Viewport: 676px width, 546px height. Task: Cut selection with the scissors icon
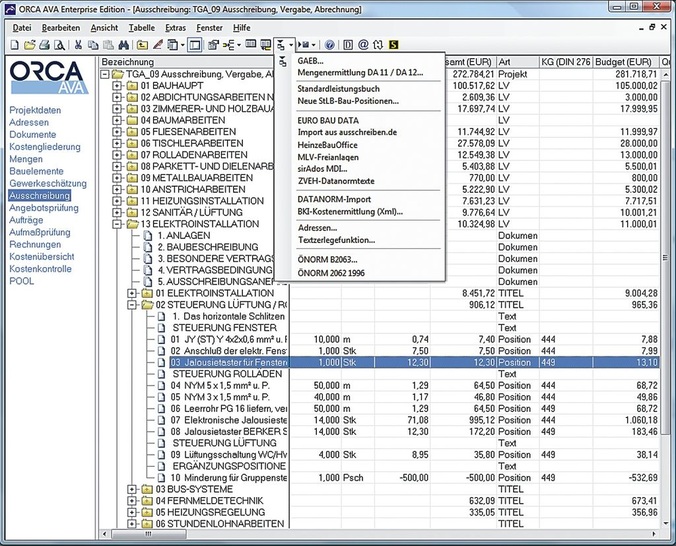click(78, 45)
